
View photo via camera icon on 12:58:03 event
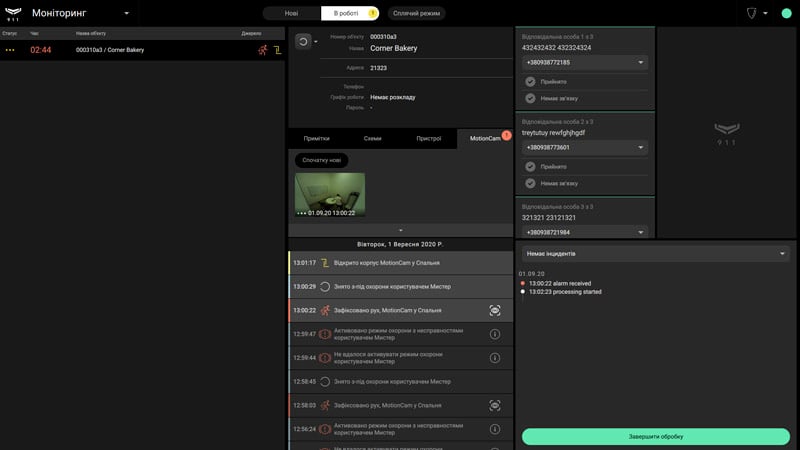click(x=494, y=405)
